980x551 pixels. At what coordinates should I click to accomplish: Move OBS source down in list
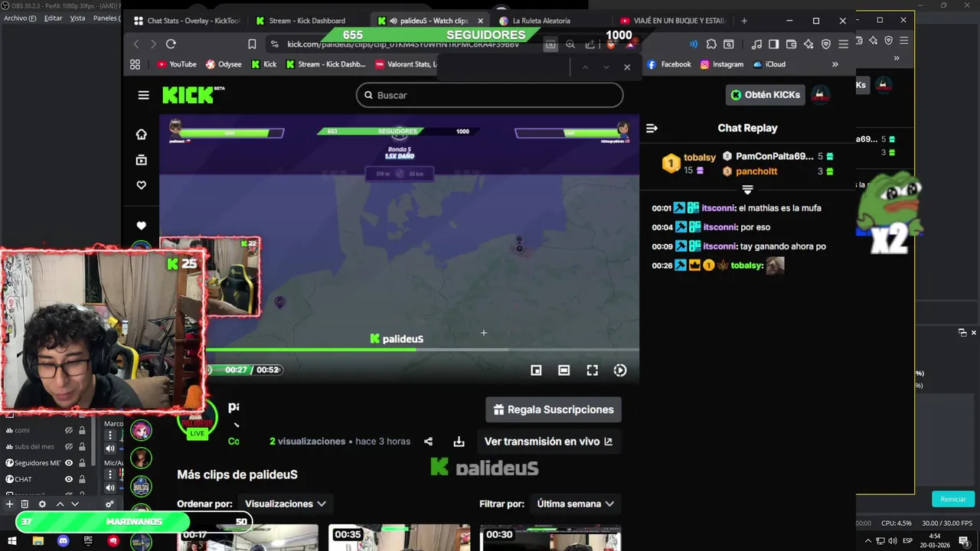click(75, 504)
